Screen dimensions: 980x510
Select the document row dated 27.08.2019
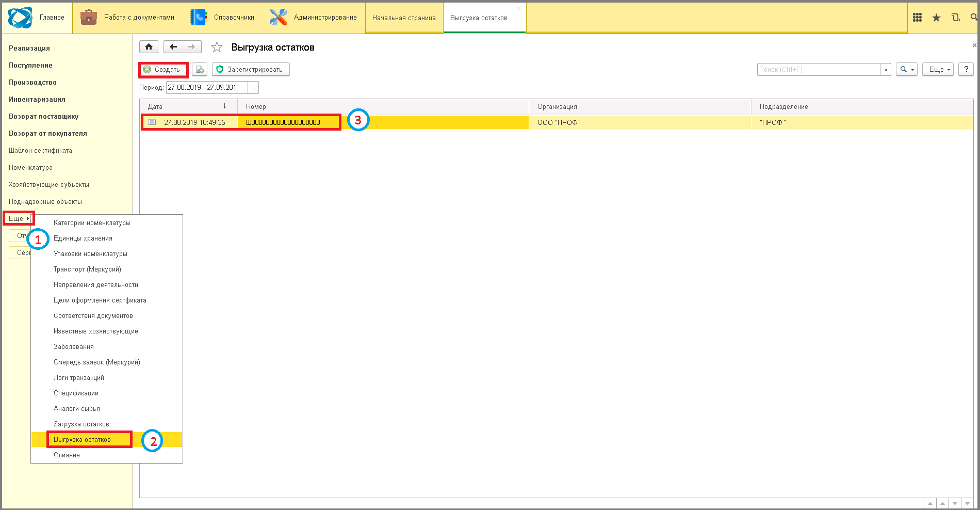tap(556, 122)
